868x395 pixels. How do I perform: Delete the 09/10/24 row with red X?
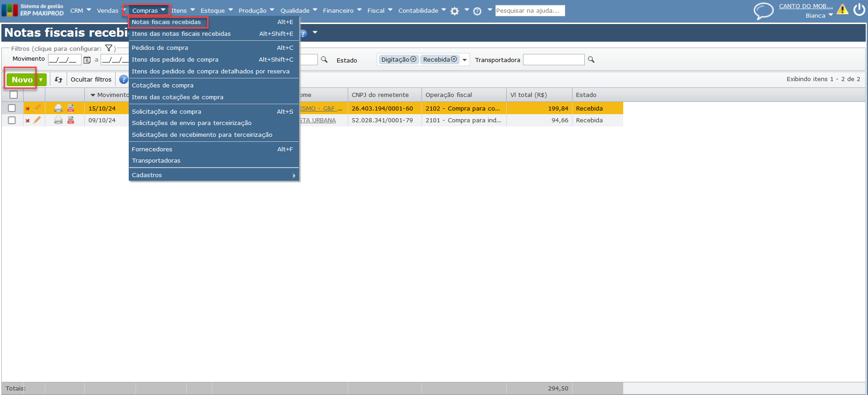(x=28, y=120)
